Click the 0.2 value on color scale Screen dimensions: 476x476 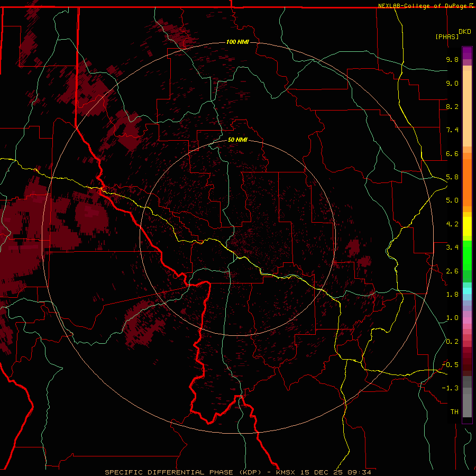[452, 342]
